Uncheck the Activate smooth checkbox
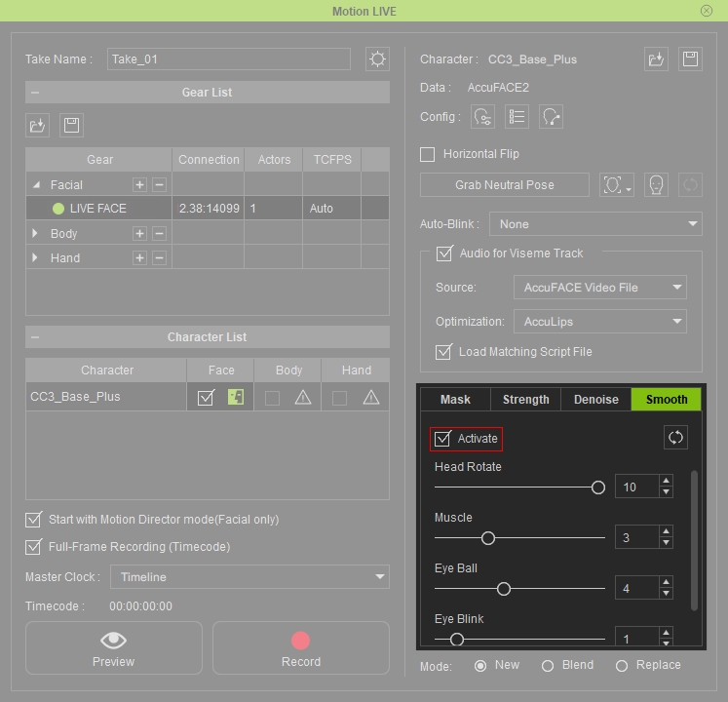 [442, 439]
